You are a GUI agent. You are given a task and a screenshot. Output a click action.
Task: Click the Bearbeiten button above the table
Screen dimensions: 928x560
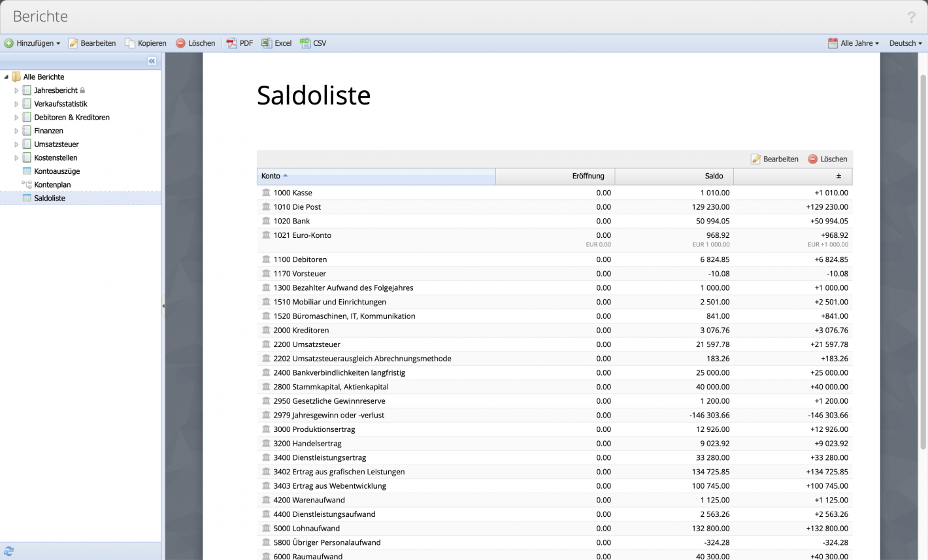774,159
